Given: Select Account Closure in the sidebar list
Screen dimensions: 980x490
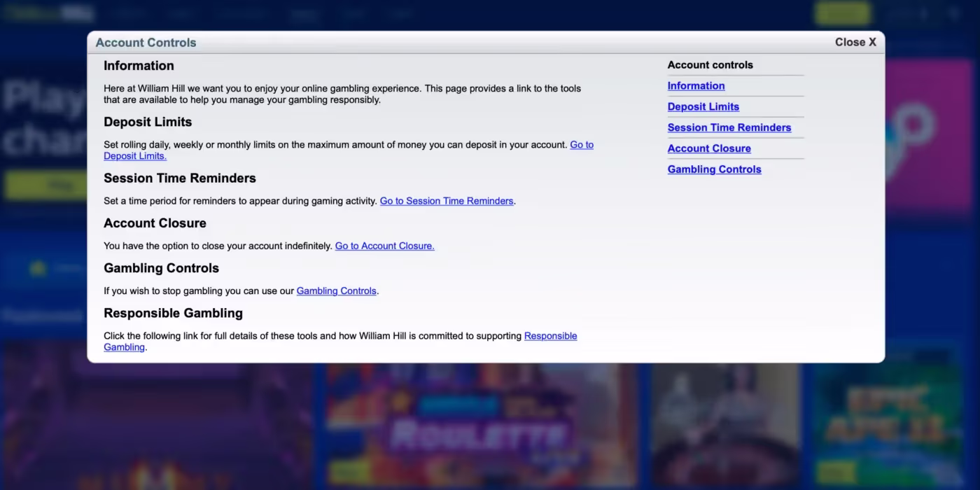Looking at the screenshot, I should click(708, 148).
